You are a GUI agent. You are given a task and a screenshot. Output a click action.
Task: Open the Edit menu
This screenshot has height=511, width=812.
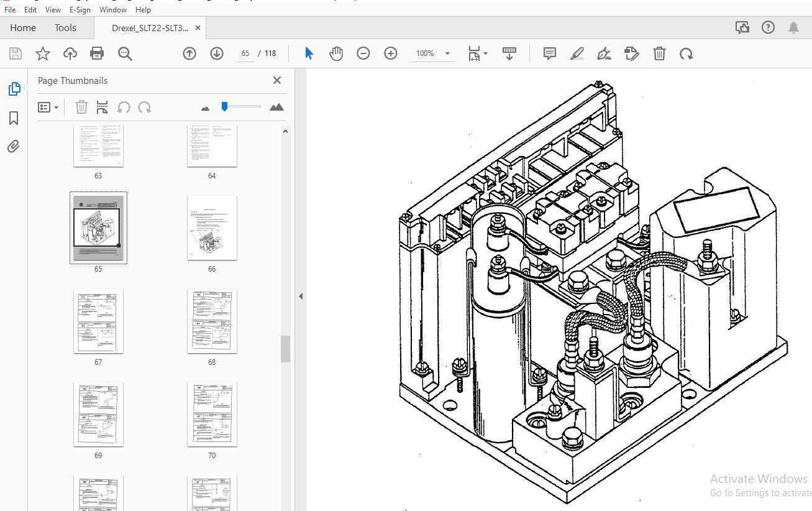pyautogui.click(x=30, y=9)
